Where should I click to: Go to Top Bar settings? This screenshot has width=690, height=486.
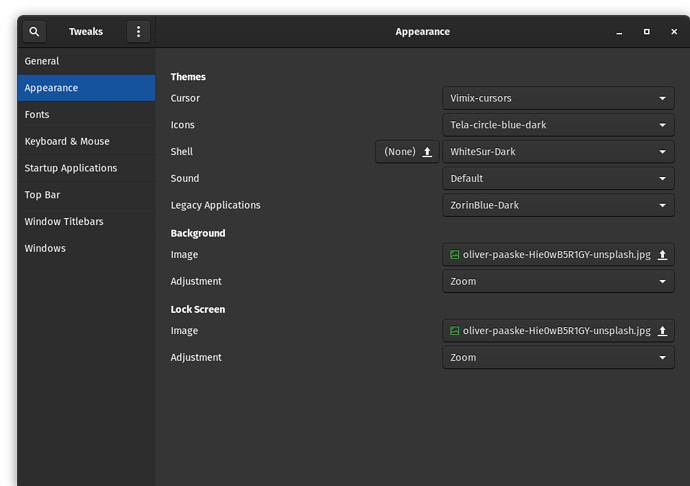(86, 195)
